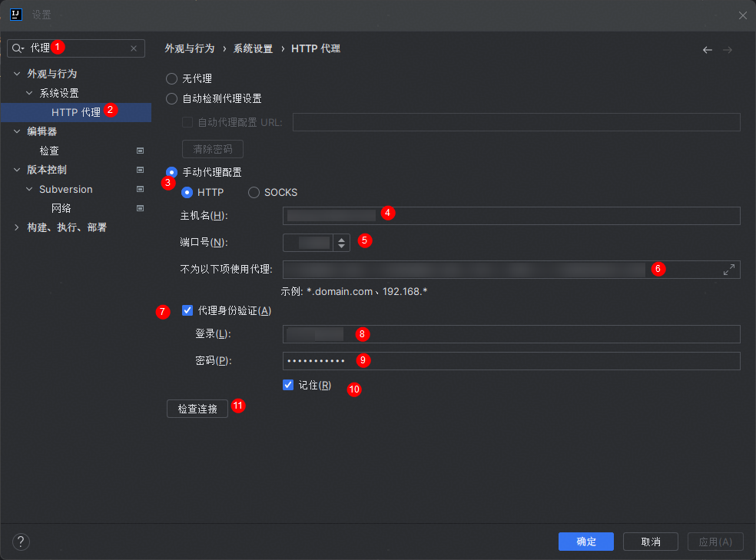
Task: Select the 无代理 radio button
Action: (172, 78)
